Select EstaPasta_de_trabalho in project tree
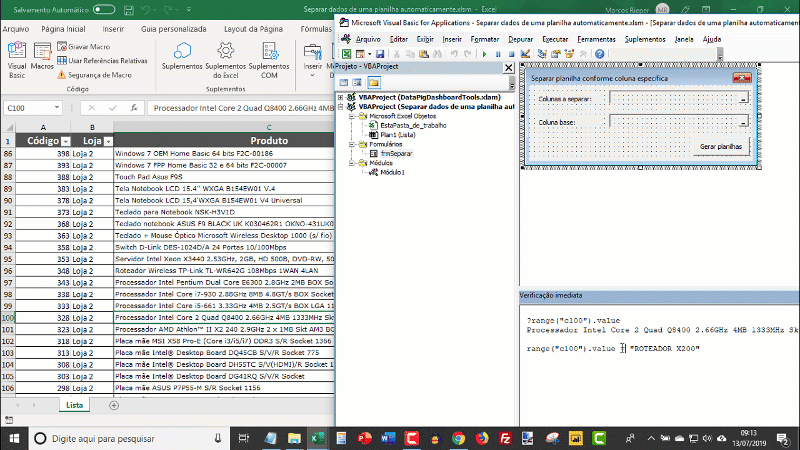Screen dimensions: 800x450 tap(413, 126)
